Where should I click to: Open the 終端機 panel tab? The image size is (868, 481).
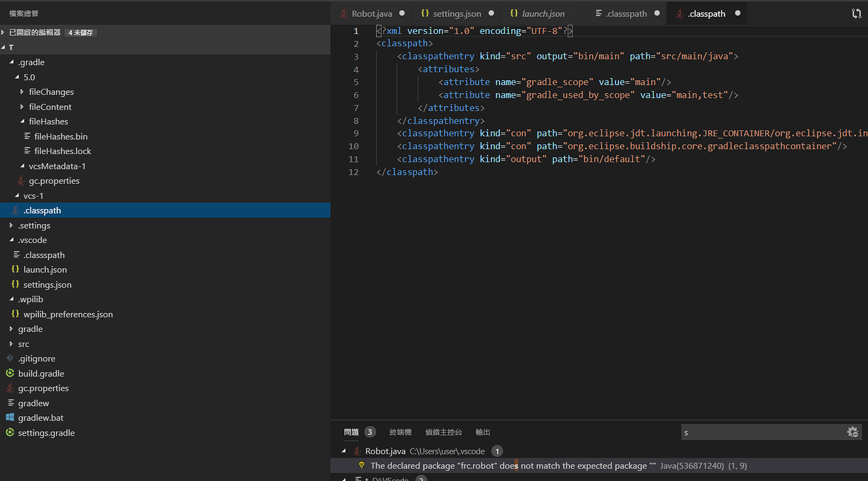401,432
